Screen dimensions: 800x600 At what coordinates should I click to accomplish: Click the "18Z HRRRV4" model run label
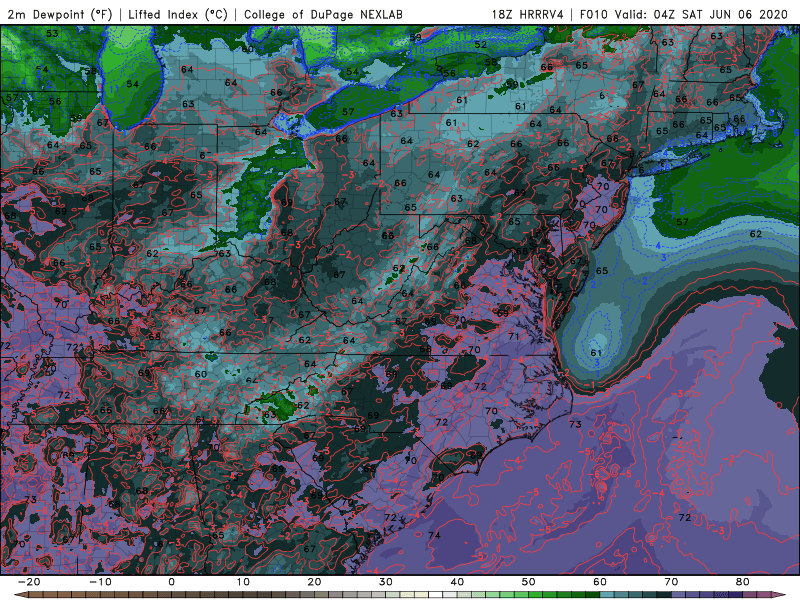point(528,14)
